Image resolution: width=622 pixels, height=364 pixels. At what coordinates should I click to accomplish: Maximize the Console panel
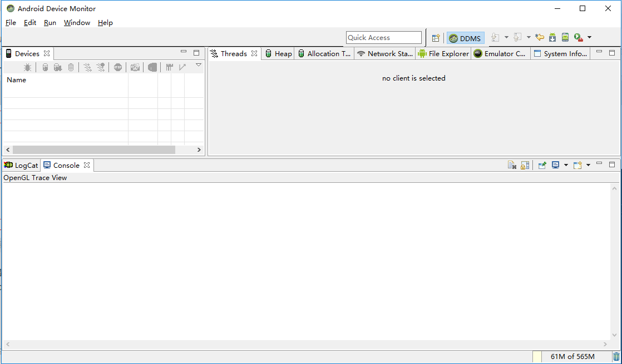[x=612, y=164]
